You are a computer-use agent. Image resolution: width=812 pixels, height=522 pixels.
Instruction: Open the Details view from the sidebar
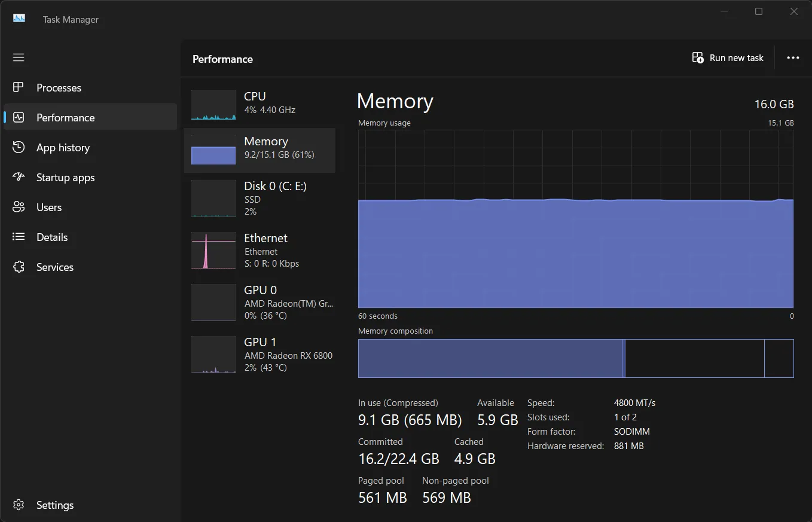click(51, 237)
